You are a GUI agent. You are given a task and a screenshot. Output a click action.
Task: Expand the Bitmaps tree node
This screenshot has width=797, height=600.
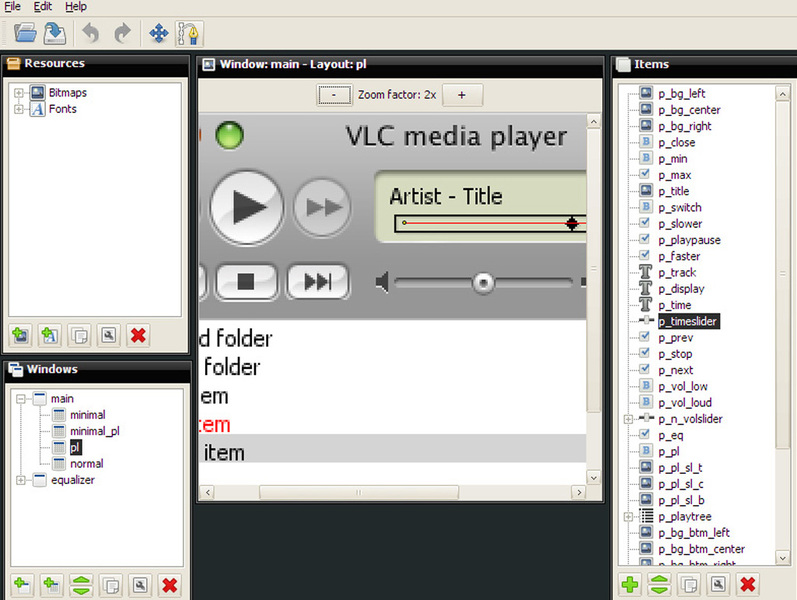point(19,93)
